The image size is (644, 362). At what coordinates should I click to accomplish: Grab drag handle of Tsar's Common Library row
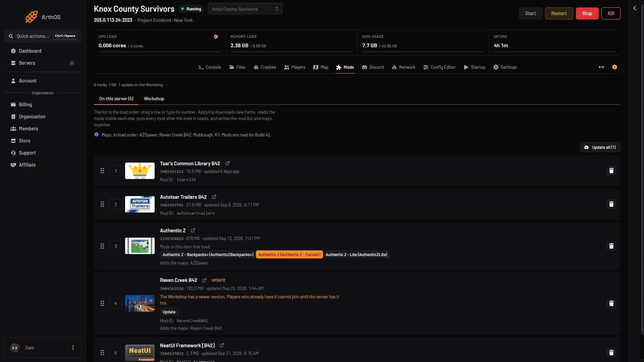pyautogui.click(x=102, y=171)
